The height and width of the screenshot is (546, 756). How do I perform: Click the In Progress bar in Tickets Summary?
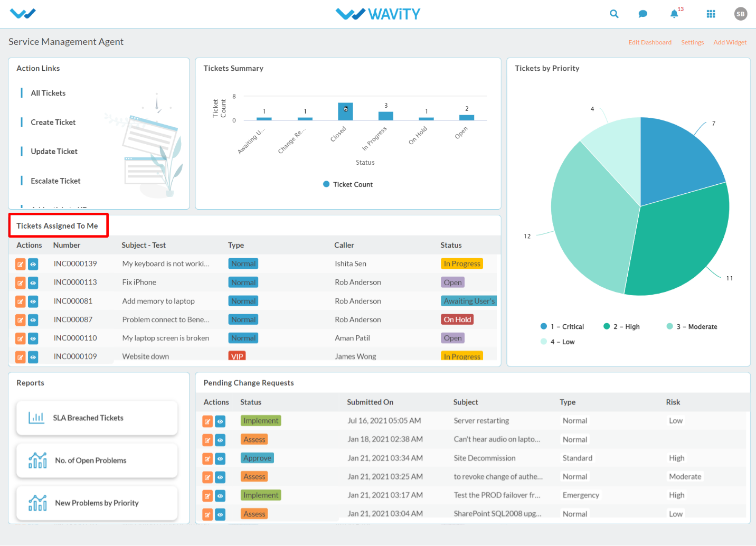click(386, 116)
